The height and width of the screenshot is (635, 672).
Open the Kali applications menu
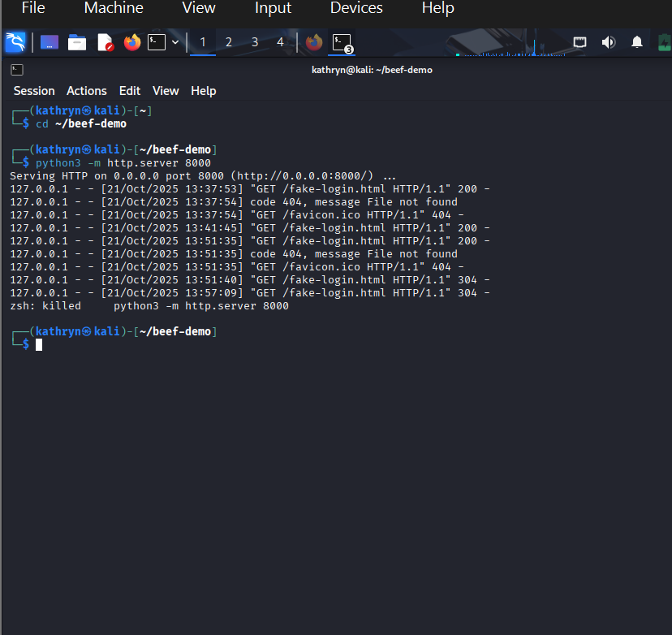coord(15,42)
